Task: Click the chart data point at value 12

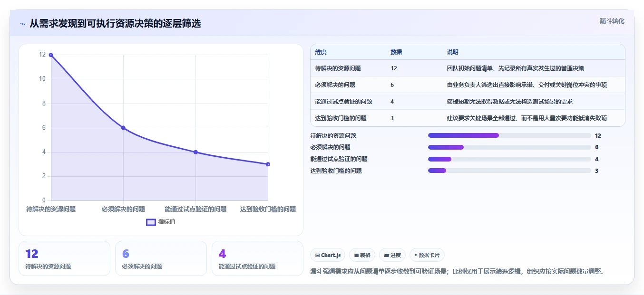Action: [51, 55]
